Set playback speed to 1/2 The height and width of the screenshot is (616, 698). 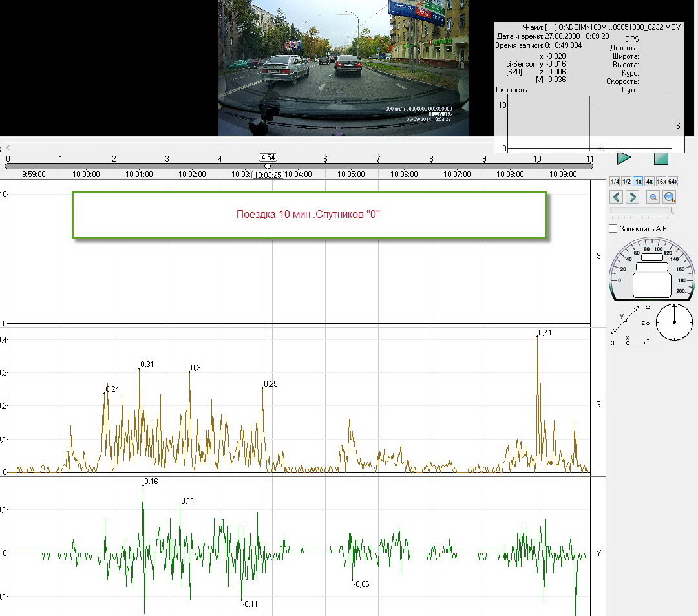click(626, 182)
